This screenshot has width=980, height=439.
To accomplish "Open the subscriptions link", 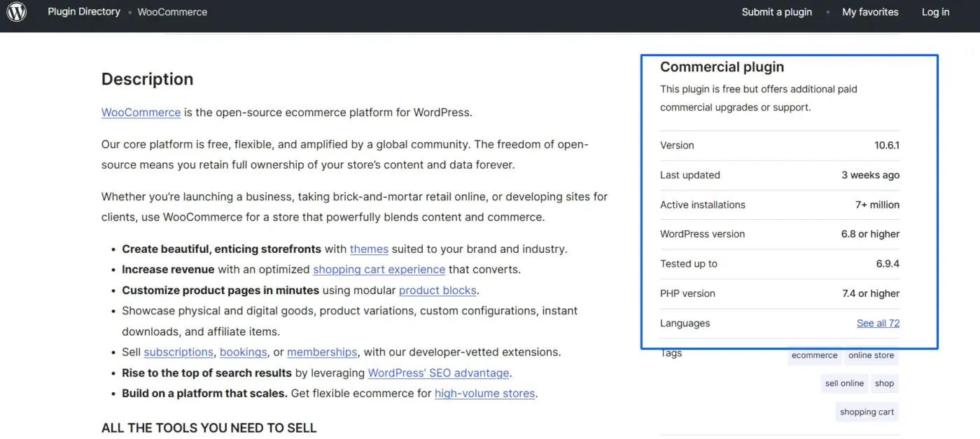I will click(x=178, y=351).
